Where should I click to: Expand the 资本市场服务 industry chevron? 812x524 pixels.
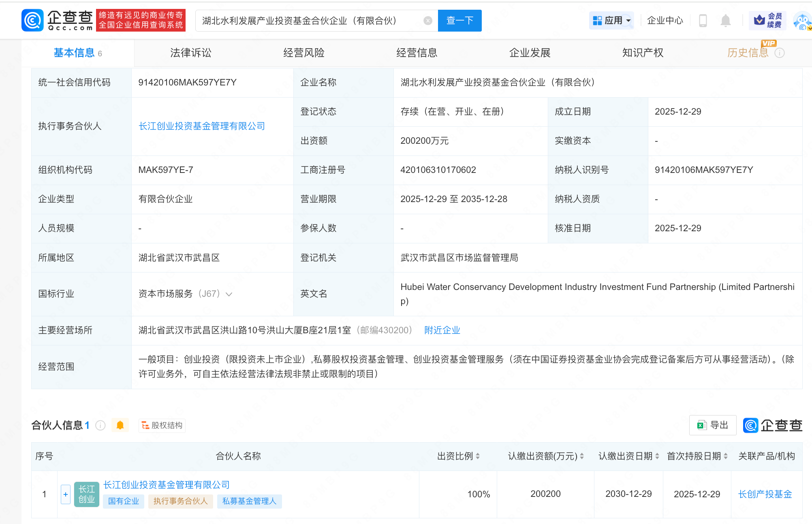pyautogui.click(x=229, y=294)
